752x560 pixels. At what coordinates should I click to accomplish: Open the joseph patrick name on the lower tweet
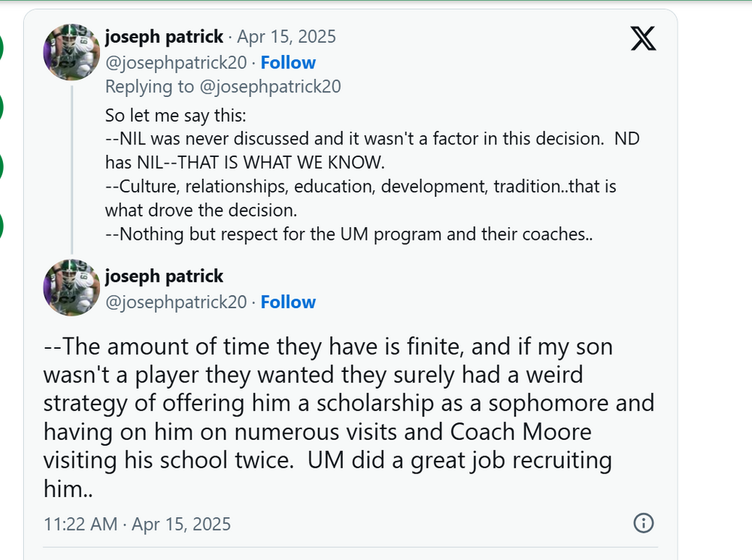pyautogui.click(x=164, y=276)
